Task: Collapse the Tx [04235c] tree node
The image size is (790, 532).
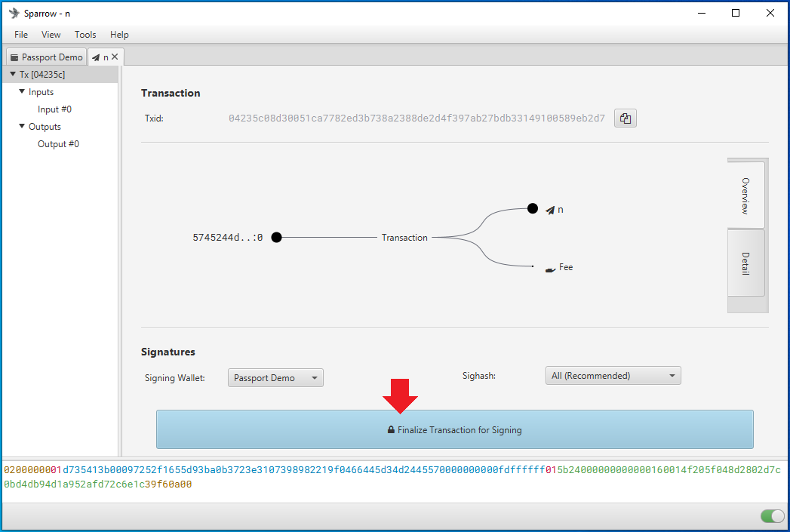Action: 13,74
